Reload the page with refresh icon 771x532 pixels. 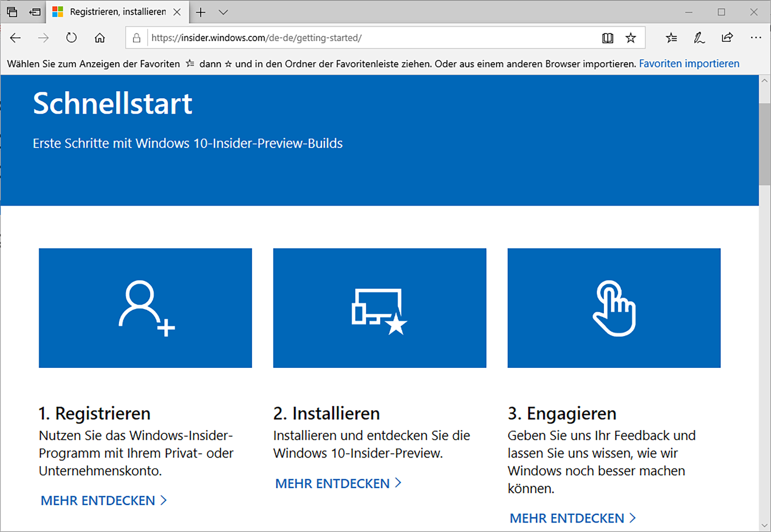[x=71, y=38]
